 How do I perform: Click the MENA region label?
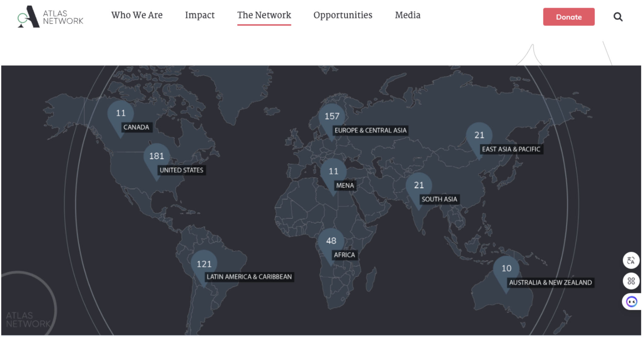[345, 185]
